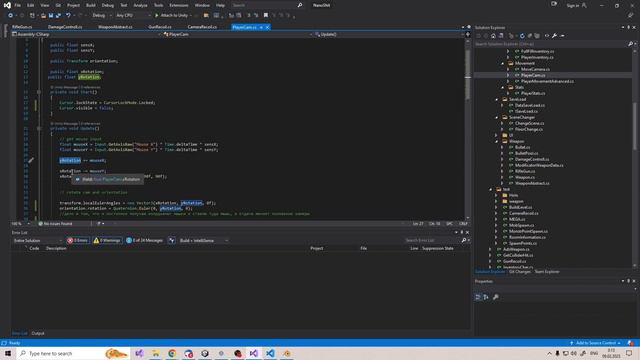Toggle pin on the PlayerCam.cs tab
This screenshot has height=360, width=640.
(x=261, y=27)
